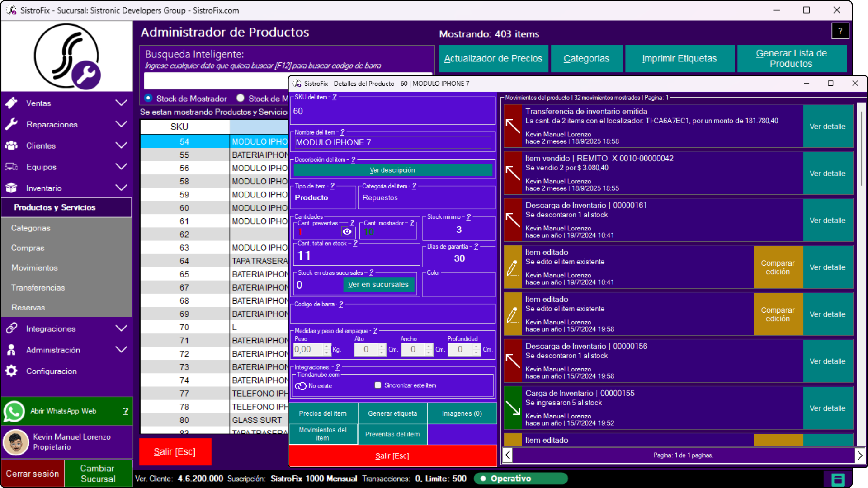Click the Inventario box icon
Viewport: 868px width, 488px height.
tap(11, 188)
